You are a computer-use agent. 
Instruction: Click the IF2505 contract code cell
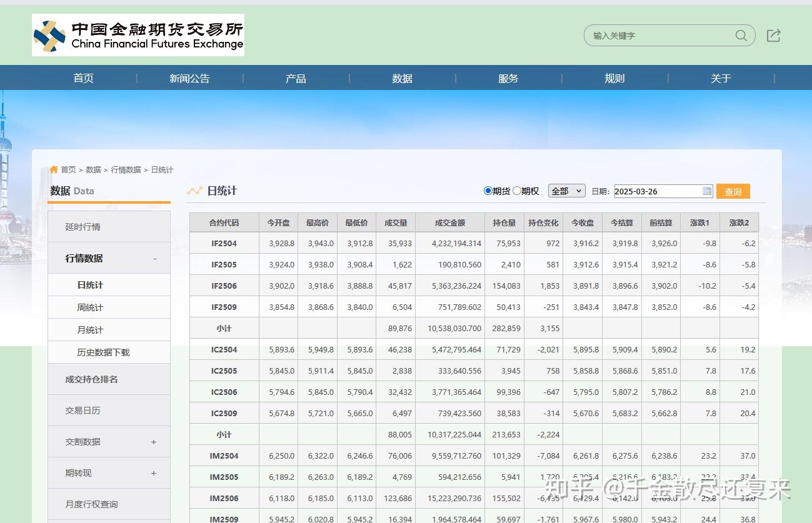point(224,265)
